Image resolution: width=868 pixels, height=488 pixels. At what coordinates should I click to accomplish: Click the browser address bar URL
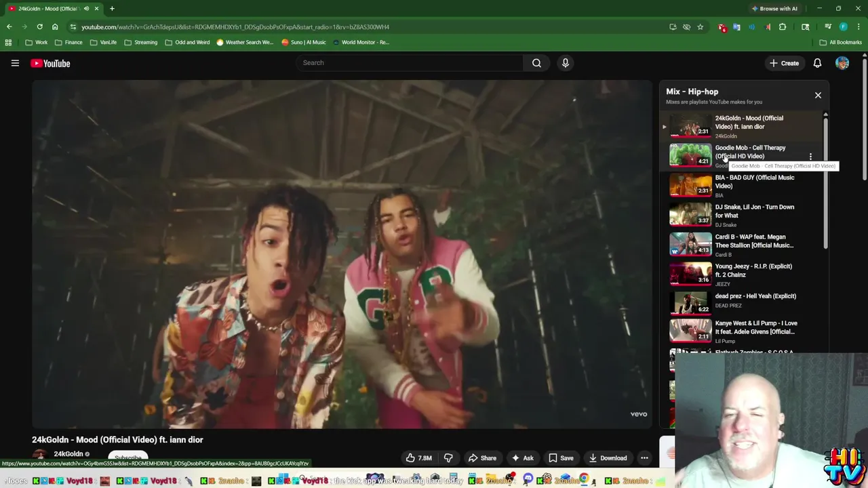235,27
